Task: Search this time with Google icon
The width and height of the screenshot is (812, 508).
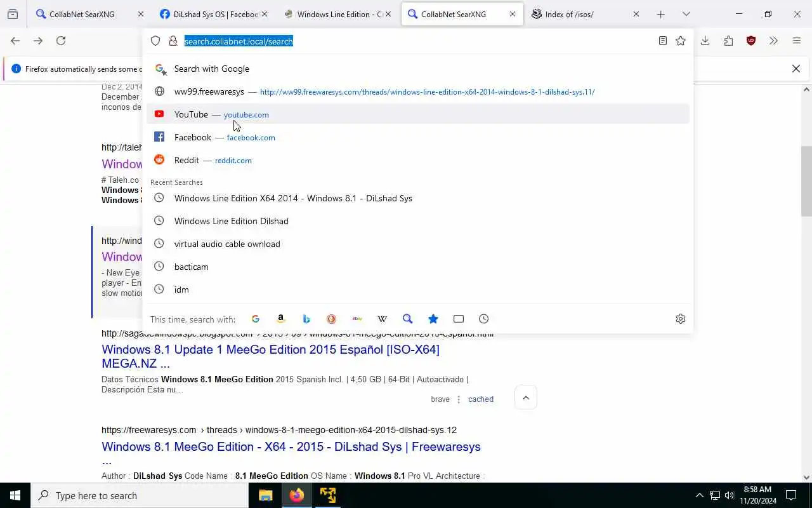Action: tap(256, 319)
